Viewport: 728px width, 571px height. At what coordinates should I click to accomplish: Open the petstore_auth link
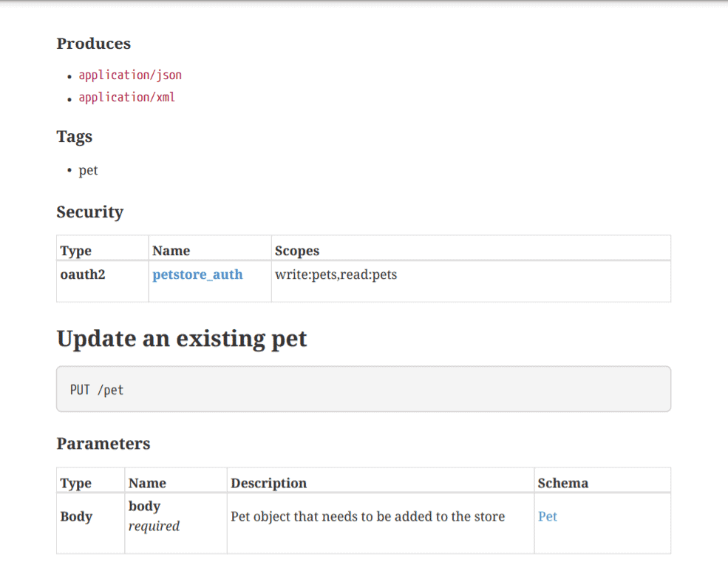pyautogui.click(x=197, y=274)
